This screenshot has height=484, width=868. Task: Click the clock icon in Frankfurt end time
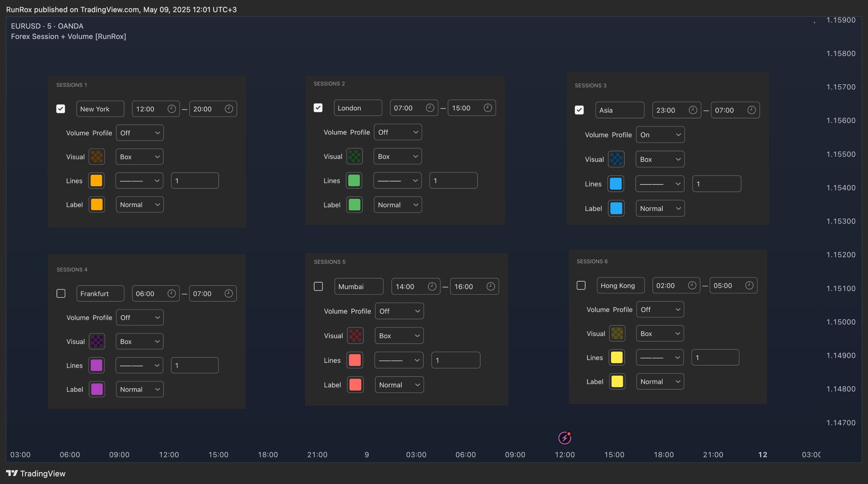tap(228, 293)
